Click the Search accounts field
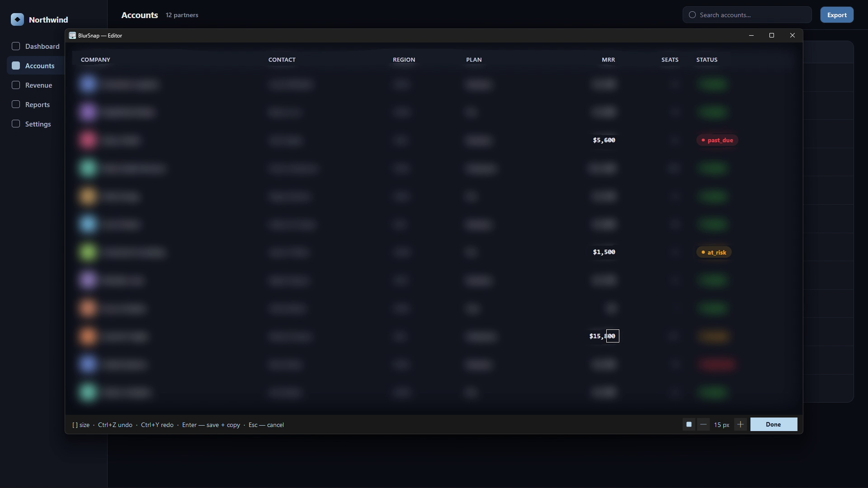This screenshot has width=868, height=488. coord(747,15)
